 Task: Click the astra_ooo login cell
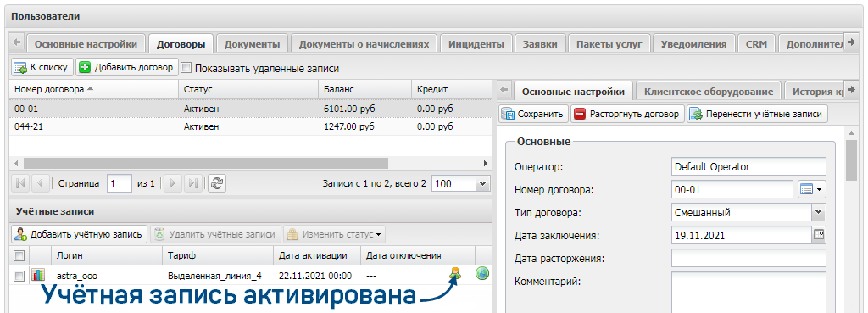point(77,276)
